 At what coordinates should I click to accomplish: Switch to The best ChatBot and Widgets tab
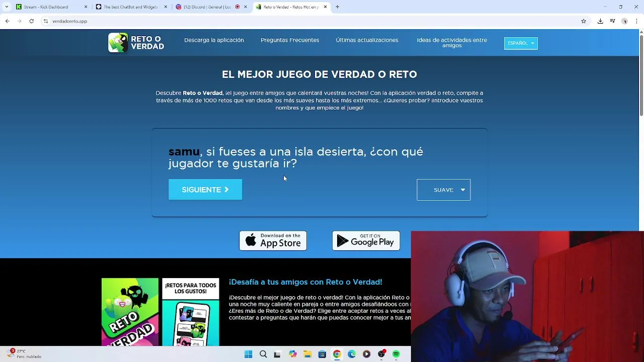pos(131,7)
